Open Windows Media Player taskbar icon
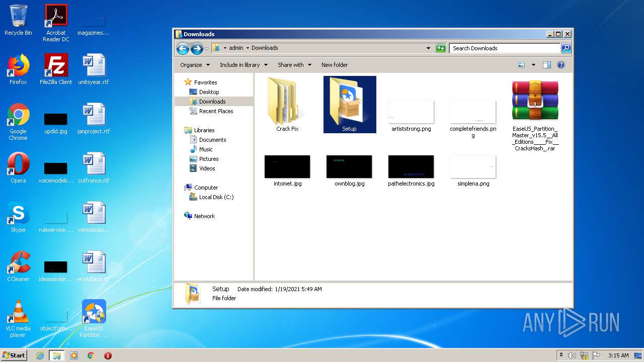The image size is (644, 362). [x=74, y=355]
